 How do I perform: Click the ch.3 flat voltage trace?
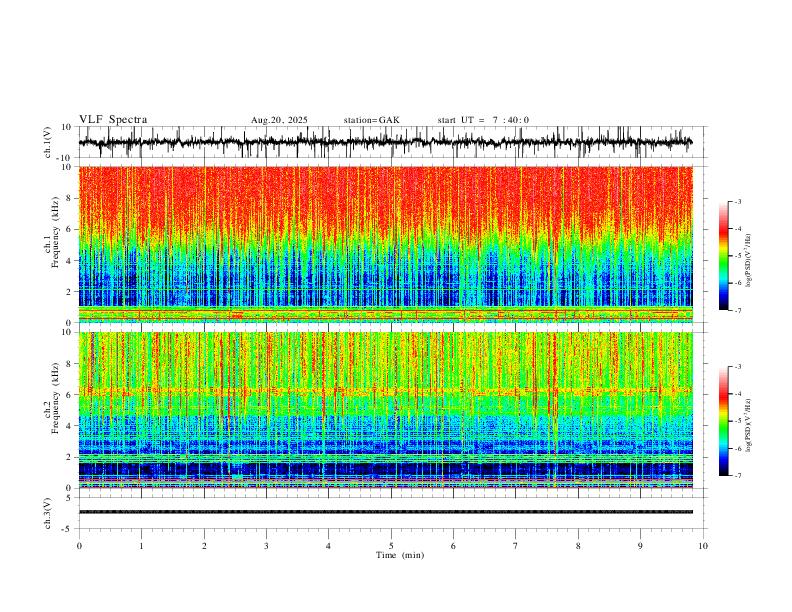point(385,512)
